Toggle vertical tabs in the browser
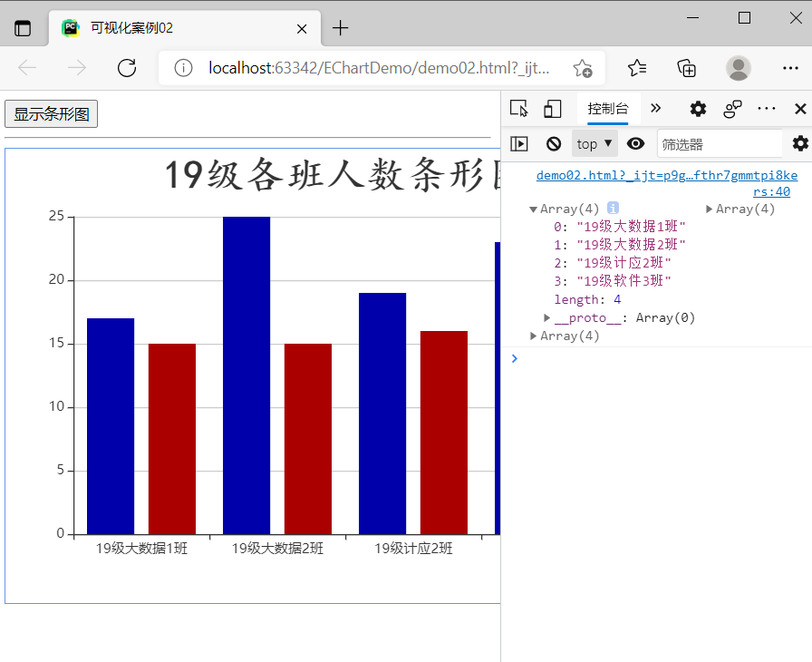The image size is (812, 662). [24, 27]
